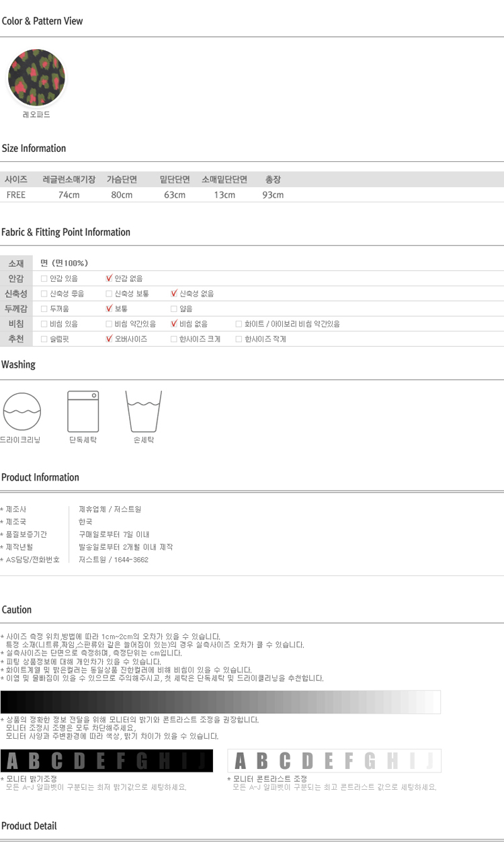The height and width of the screenshot is (849, 504).
Task: Click the AS phone number 1644-3662
Action: (x=131, y=559)
